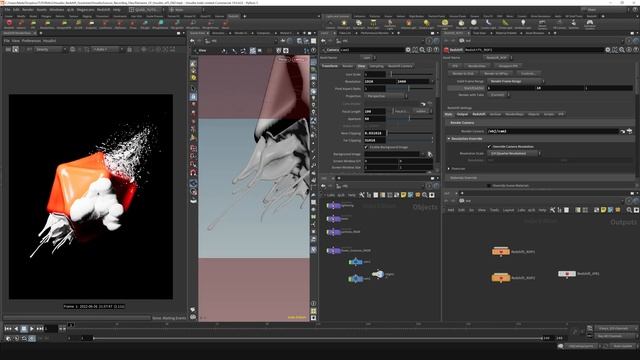Click the Area Light shelf tool
640x360 pixels.
pyautogui.click(x=373, y=24)
